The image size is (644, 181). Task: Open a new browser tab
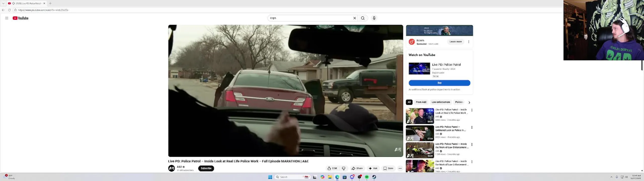click(50, 3)
